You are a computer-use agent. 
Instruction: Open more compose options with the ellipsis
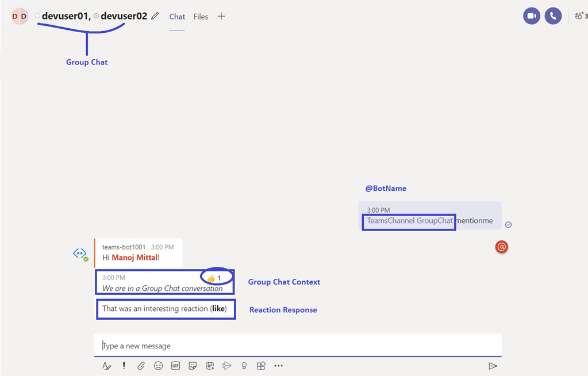tap(279, 366)
